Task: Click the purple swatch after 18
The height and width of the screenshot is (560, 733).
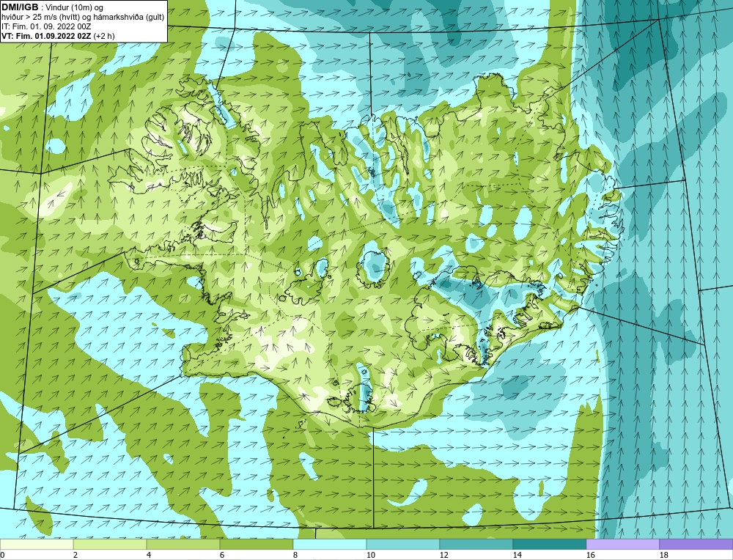Action: tap(696, 544)
